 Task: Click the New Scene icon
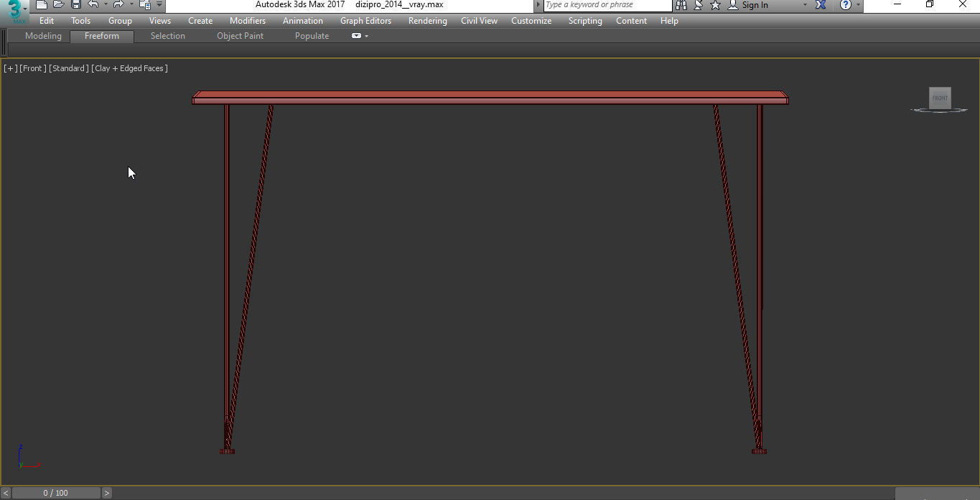(x=42, y=5)
